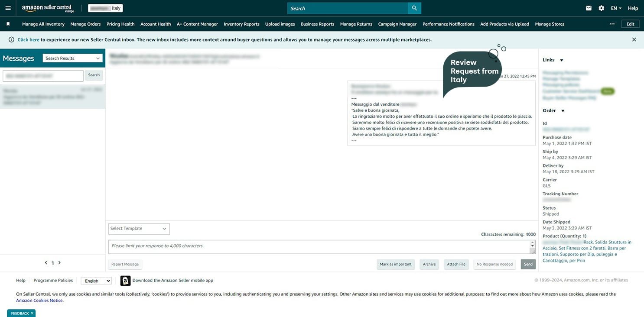Screen dimensions: 644x317
Task: Go to next page of messages
Action: pos(59,263)
